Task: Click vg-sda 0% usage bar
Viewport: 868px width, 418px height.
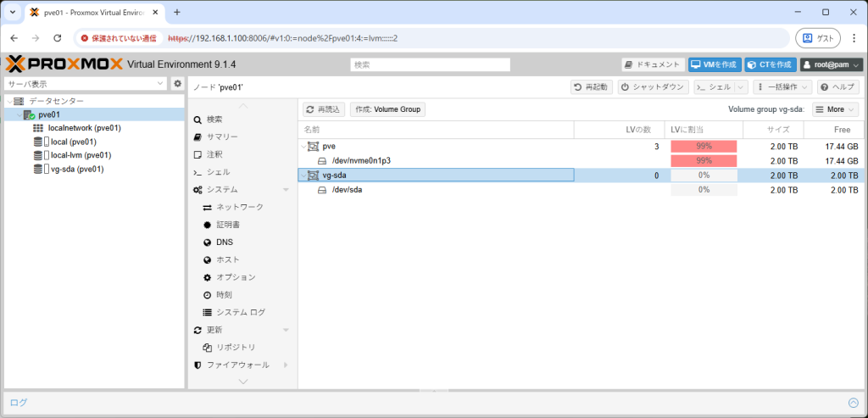Action: coord(704,175)
